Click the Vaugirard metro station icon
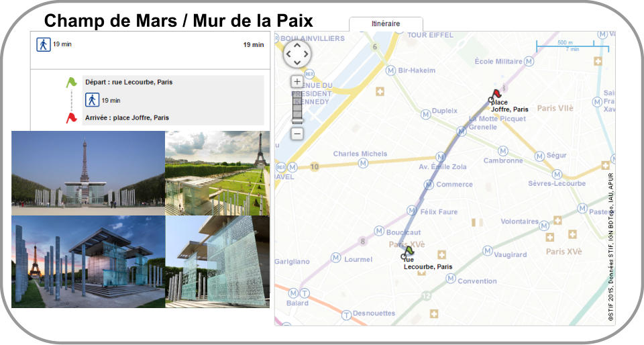Viewport: 644px width, 345px height. coord(487,251)
